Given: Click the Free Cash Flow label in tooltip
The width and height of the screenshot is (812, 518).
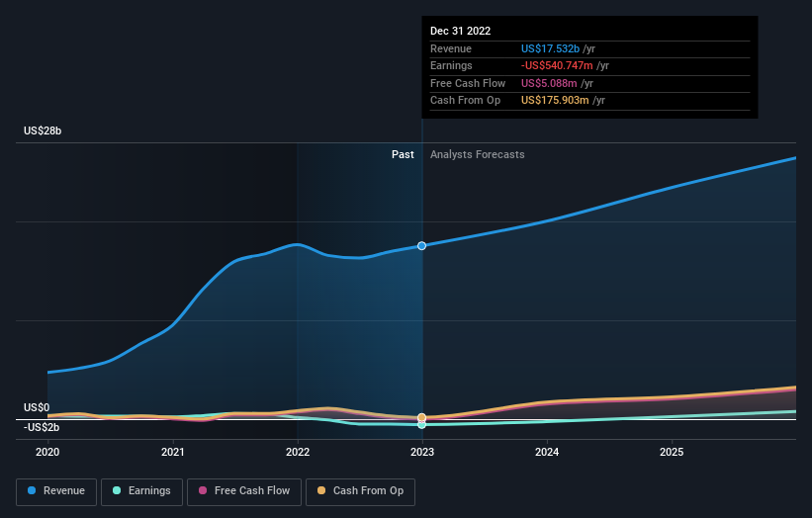Looking at the screenshot, I should 468,83.
